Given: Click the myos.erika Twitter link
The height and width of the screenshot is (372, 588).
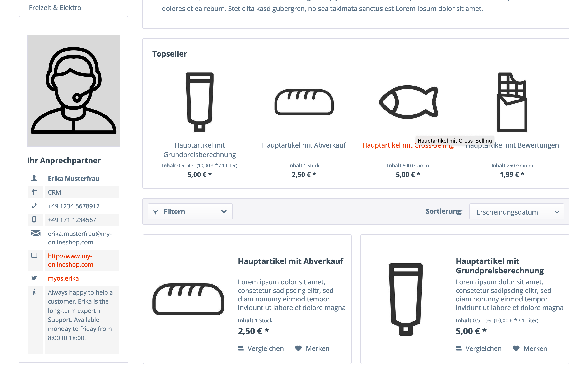Looking at the screenshot, I should click(x=63, y=278).
